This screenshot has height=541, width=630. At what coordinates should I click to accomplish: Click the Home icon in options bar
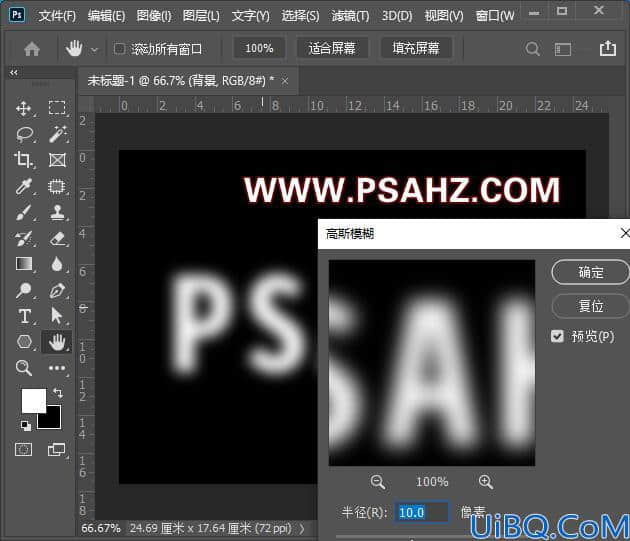click(32, 49)
